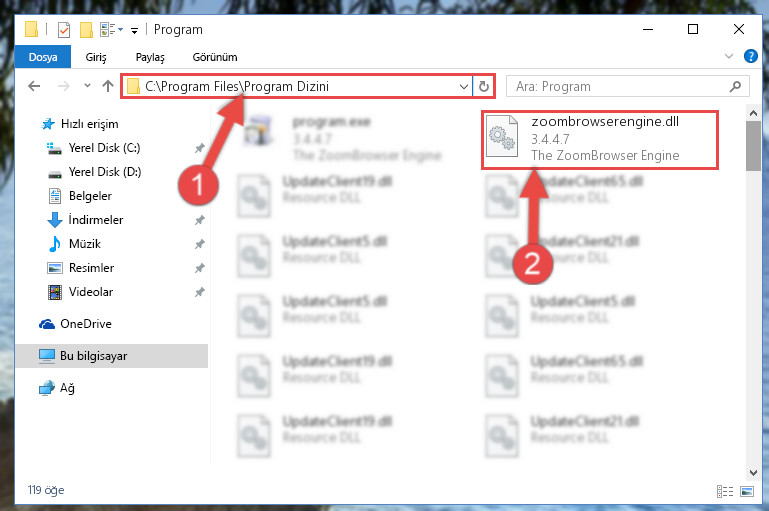The height and width of the screenshot is (511, 769).
Task: Switch to the large thumbnails view icon in the status bar
Action: click(746, 491)
